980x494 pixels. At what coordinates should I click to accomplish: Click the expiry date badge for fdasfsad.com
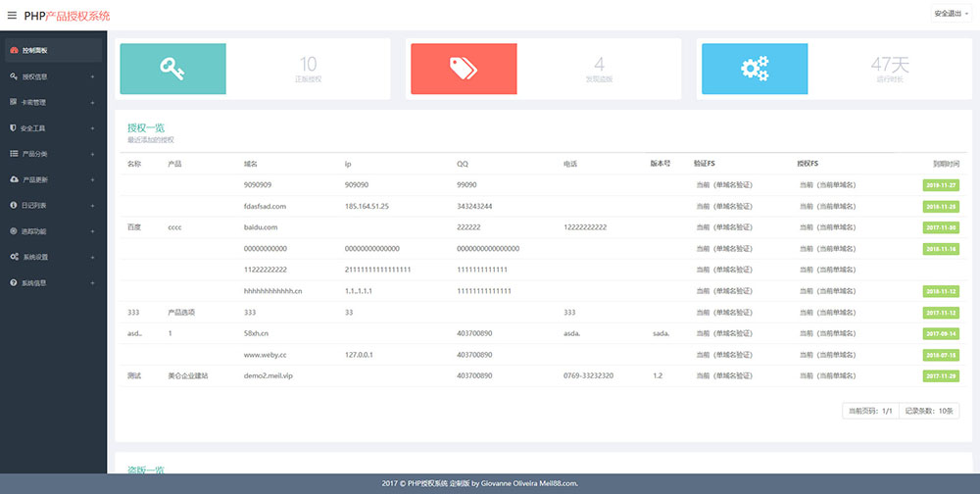(x=941, y=207)
